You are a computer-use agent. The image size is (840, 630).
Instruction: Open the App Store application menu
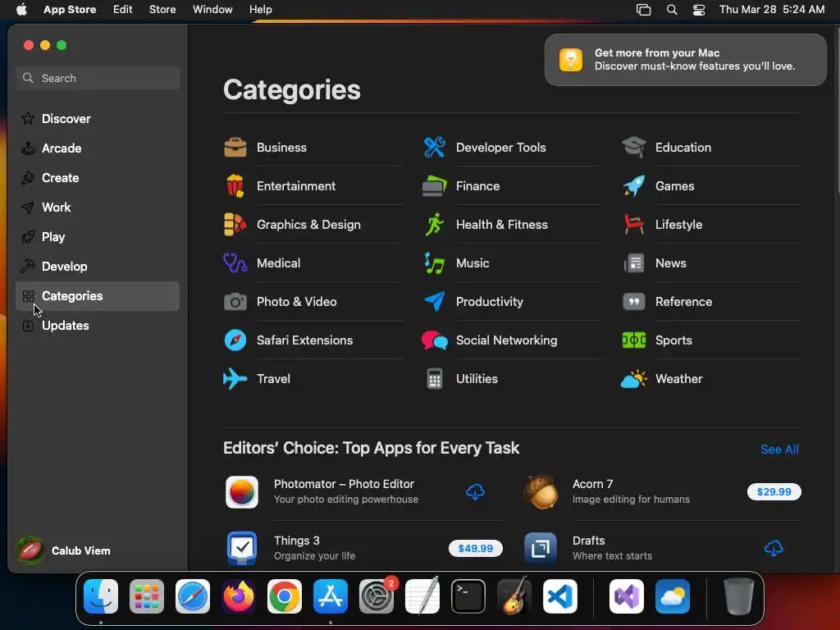coord(70,10)
